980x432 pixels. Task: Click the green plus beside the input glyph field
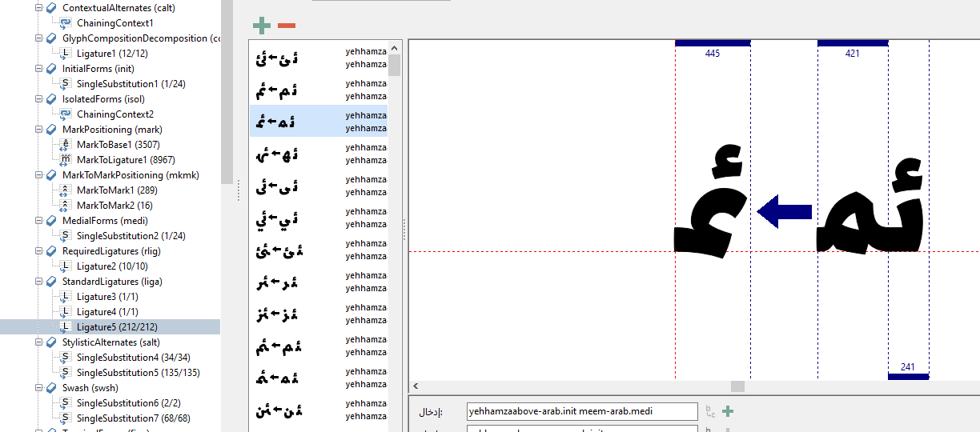click(728, 412)
